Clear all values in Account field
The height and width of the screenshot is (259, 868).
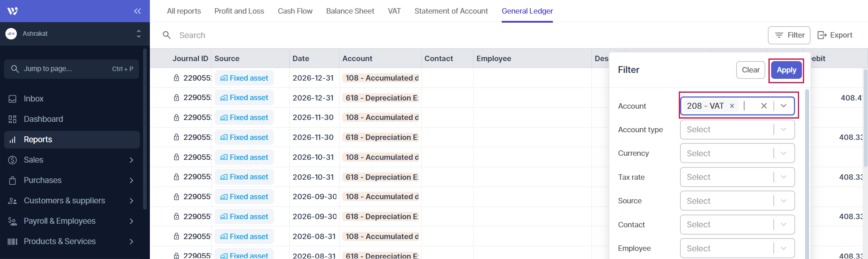point(764,106)
